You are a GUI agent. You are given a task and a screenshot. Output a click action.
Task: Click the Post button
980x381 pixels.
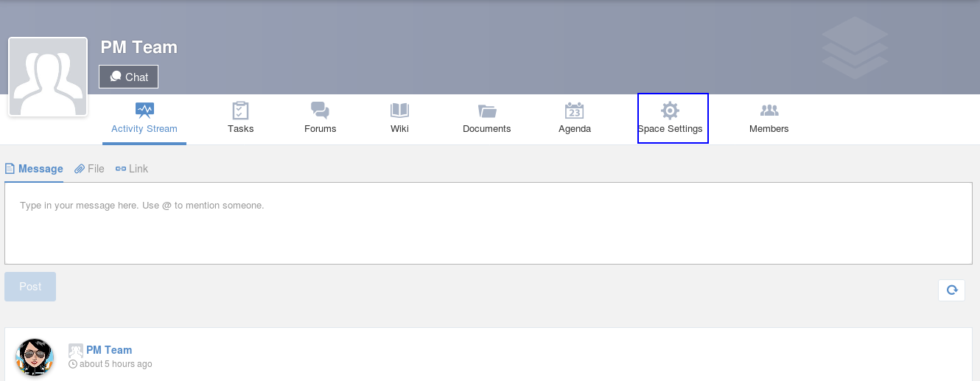30,287
